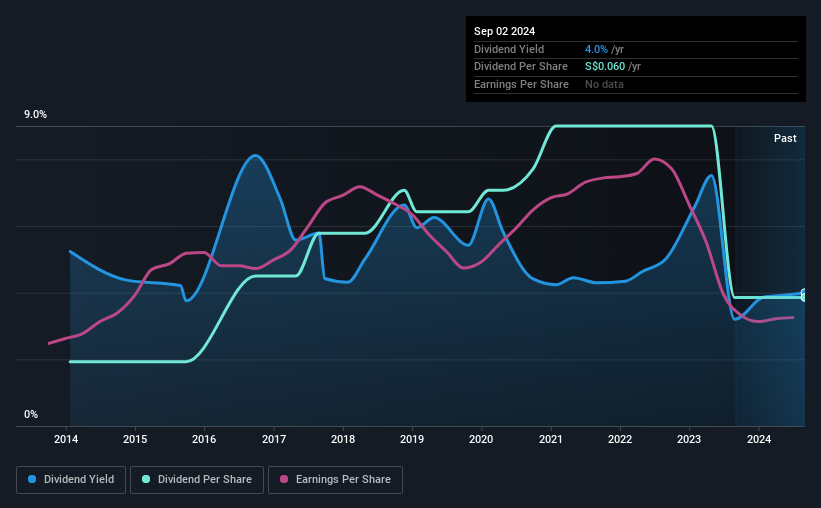Click the Earnings Per Share label in tooltip
Viewport: 821px width, 508px height.
tap(521, 84)
